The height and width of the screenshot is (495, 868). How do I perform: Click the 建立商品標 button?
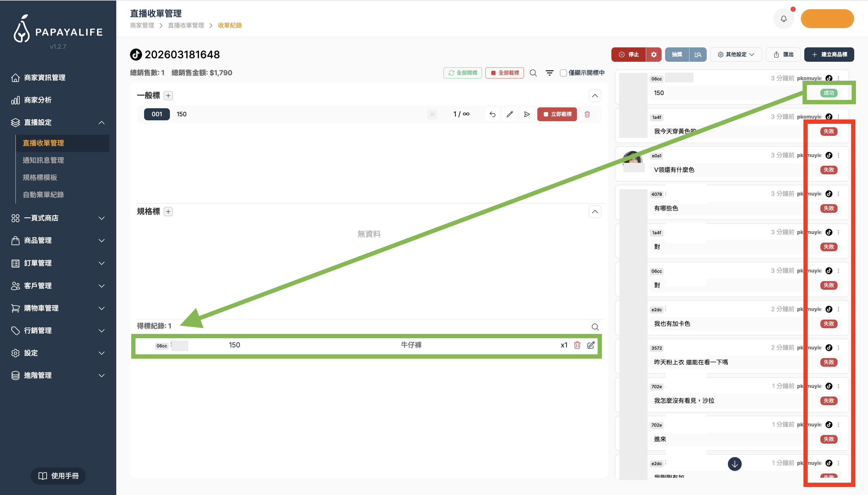pos(829,55)
